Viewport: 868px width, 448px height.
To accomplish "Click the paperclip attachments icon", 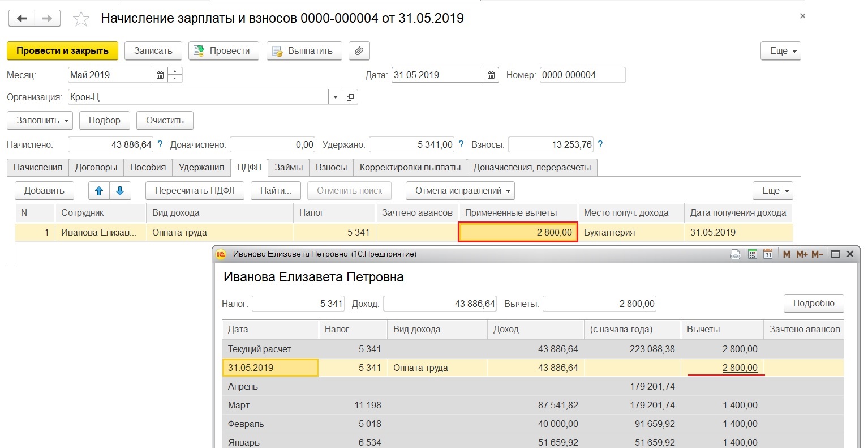I will [359, 51].
